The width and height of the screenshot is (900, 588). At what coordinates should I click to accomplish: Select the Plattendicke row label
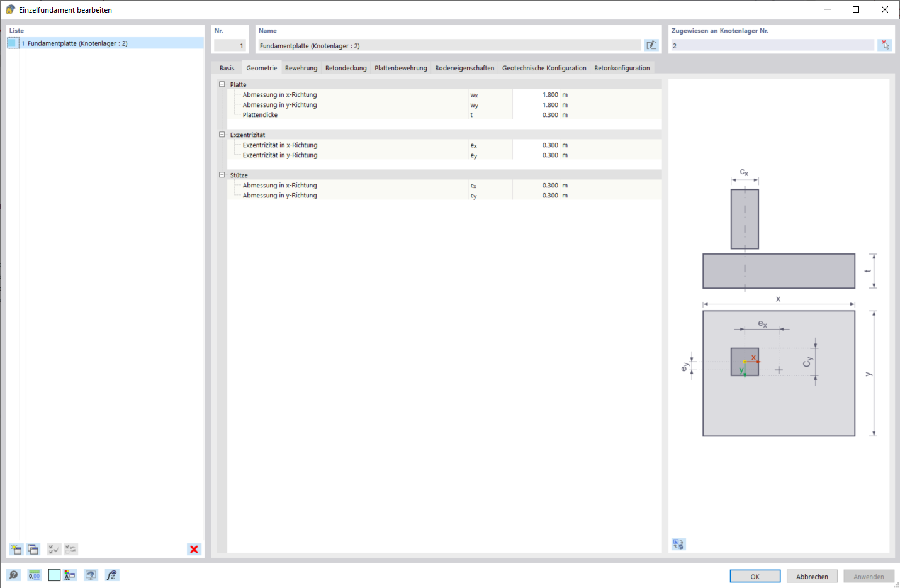(x=260, y=115)
